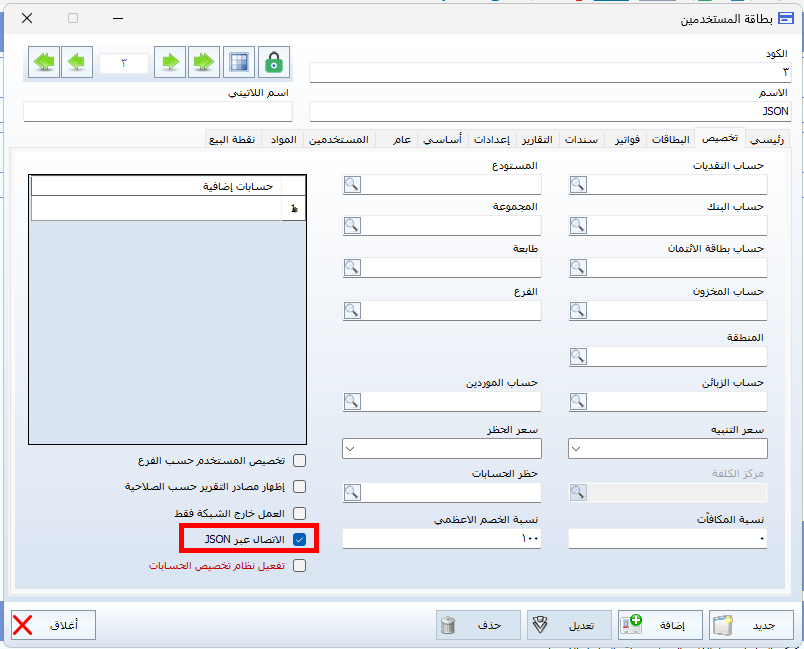Click lookup icon for حساب البنك field

pyautogui.click(x=578, y=225)
